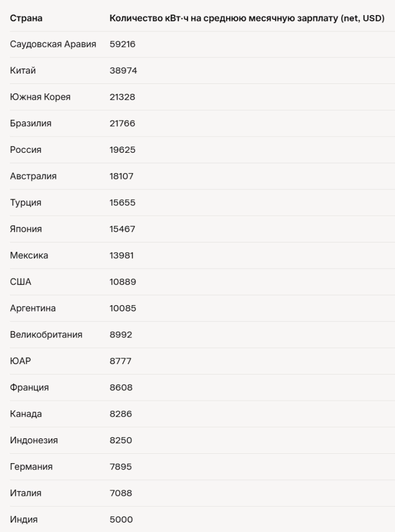The width and height of the screenshot is (395, 532).
Task: Click the "Страна" column header
Action: coord(27,18)
